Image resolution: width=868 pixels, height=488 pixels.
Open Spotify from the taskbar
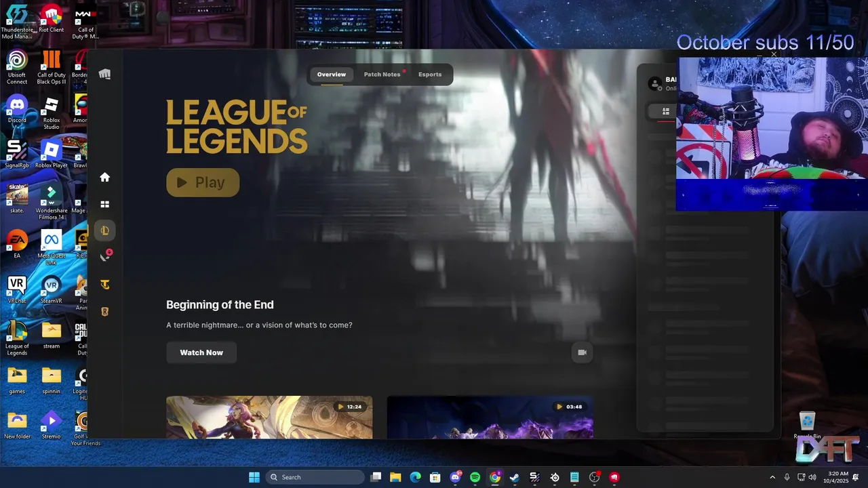(475, 477)
